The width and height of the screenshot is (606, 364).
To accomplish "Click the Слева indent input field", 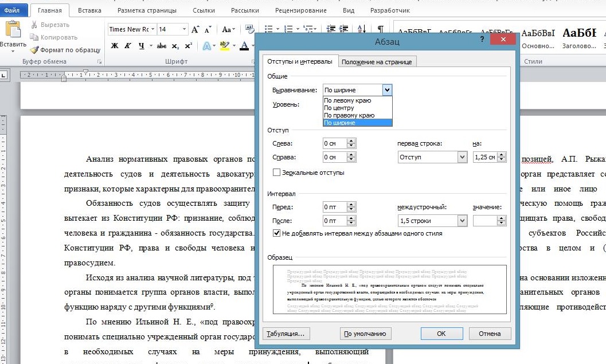I will [334, 143].
